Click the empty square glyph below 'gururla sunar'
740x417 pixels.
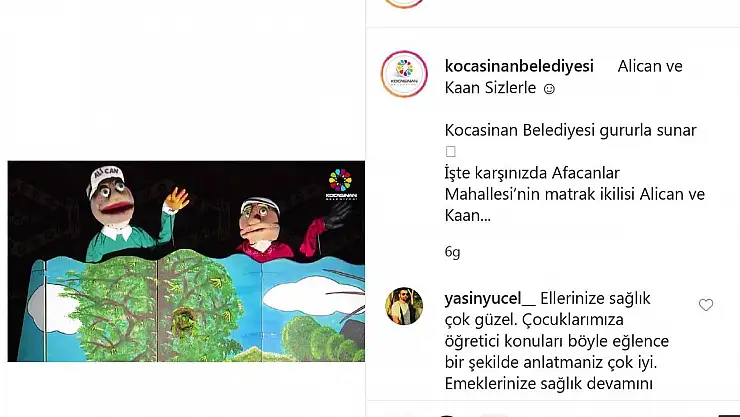(451, 151)
